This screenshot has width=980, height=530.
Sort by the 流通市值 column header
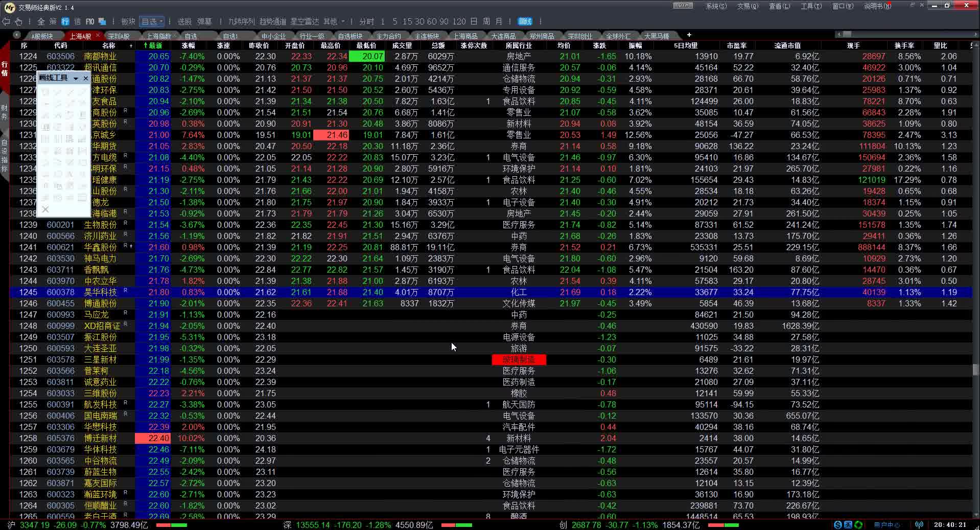click(x=787, y=45)
